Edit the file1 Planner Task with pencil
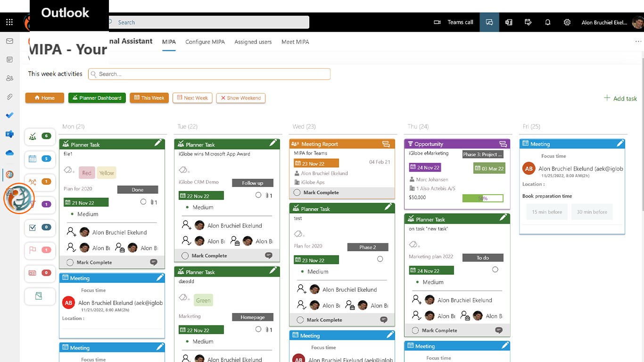Image resolution: width=644 pixels, height=362 pixels. [158, 143]
